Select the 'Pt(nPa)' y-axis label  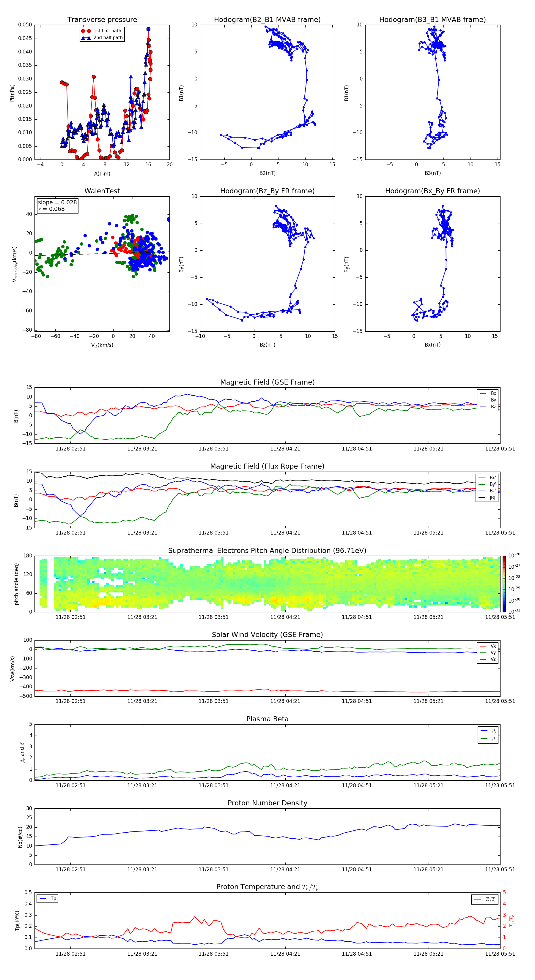point(12,93)
